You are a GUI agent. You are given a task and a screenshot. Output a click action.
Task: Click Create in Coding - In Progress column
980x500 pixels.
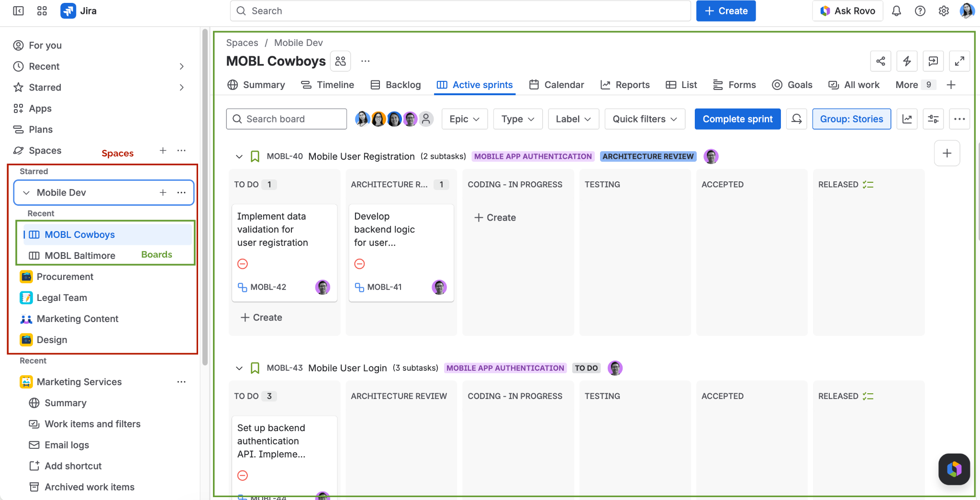pyautogui.click(x=495, y=218)
